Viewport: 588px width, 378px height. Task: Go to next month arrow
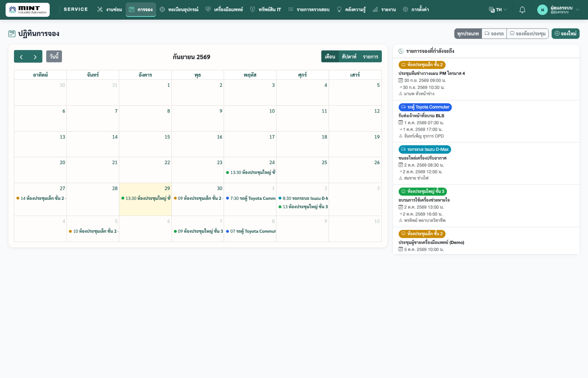[x=35, y=57]
